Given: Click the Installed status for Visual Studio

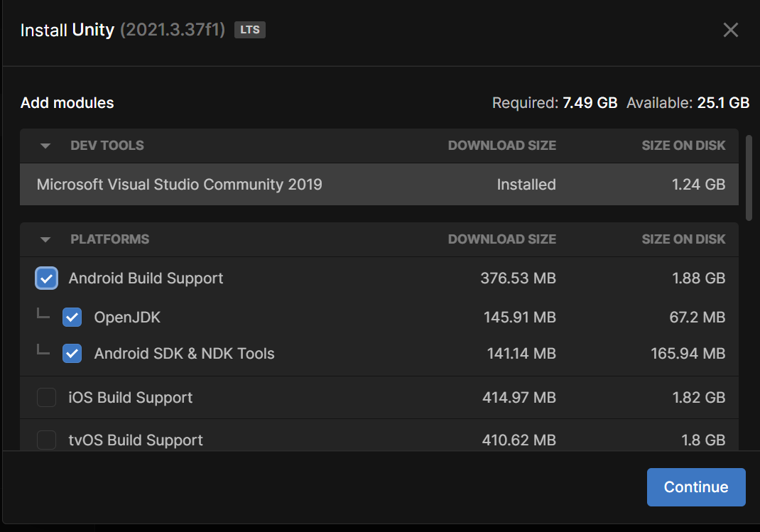Looking at the screenshot, I should coord(526,184).
